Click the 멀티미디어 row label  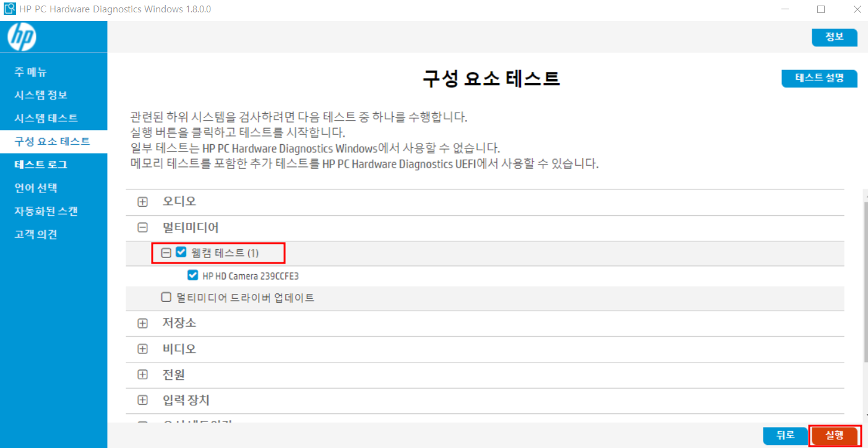tap(191, 227)
